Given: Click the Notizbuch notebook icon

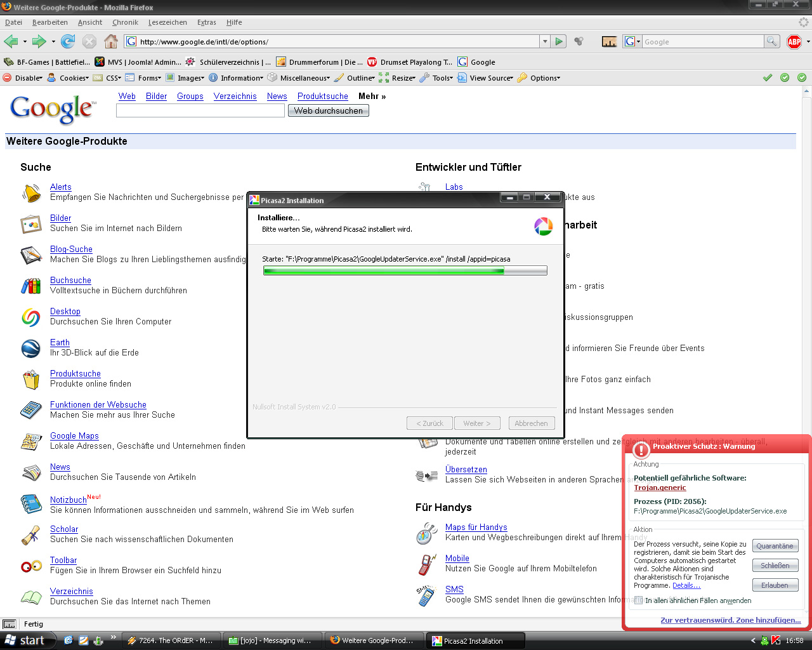Looking at the screenshot, I should pyautogui.click(x=31, y=504).
